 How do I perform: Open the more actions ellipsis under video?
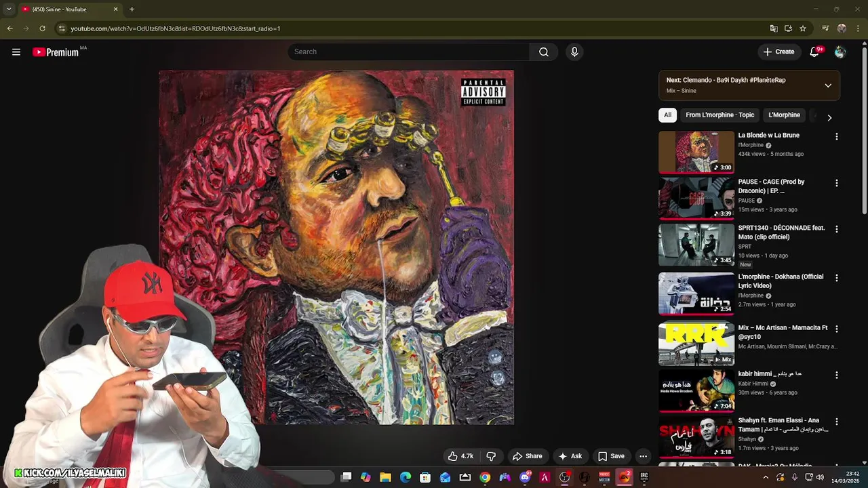coord(643,456)
